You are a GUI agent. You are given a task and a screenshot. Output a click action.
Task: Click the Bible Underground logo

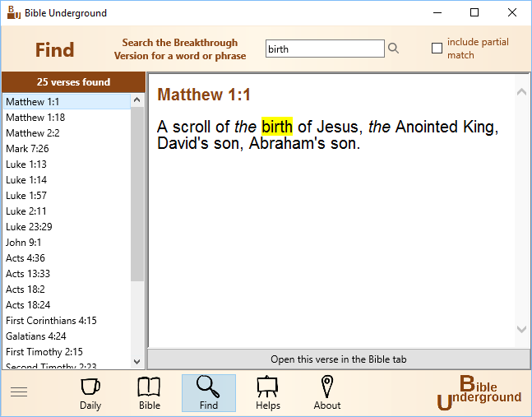479,393
